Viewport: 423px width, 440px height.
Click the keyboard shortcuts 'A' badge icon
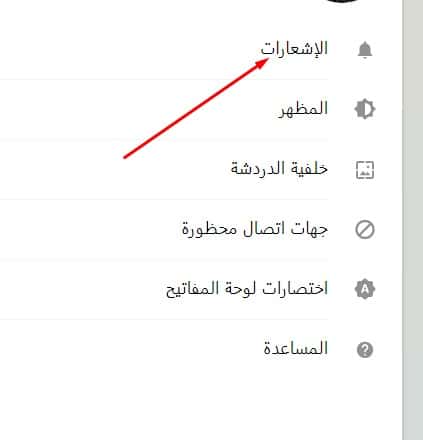click(x=365, y=289)
